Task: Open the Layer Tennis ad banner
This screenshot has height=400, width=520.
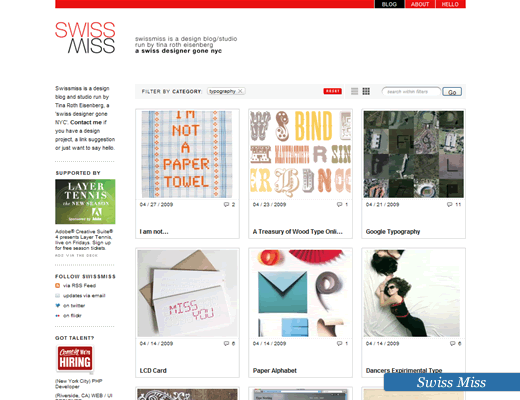Action: (x=85, y=202)
